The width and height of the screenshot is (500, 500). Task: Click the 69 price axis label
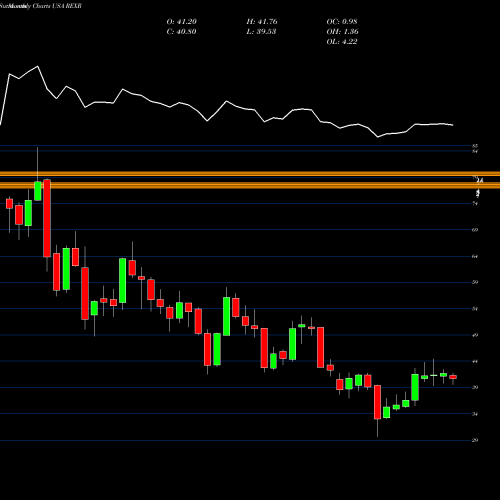[x=475, y=230]
